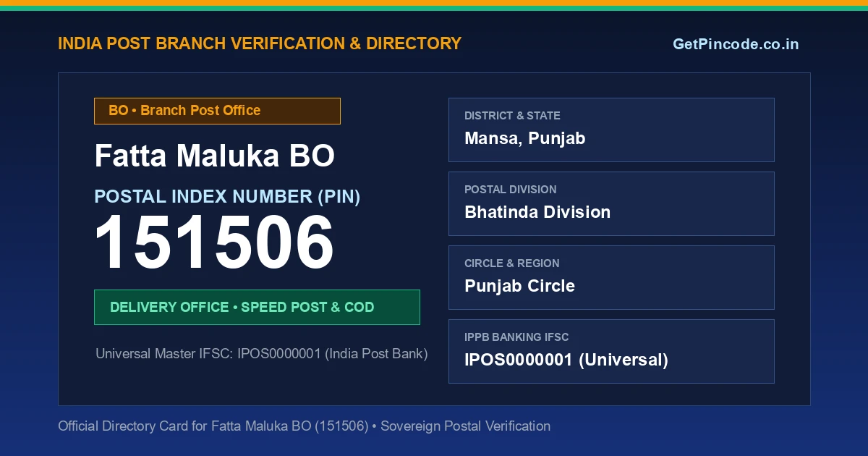The height and width of the screenshot is (456, 868).
Task: Open the District & State info card
Action: click(611, 130)
